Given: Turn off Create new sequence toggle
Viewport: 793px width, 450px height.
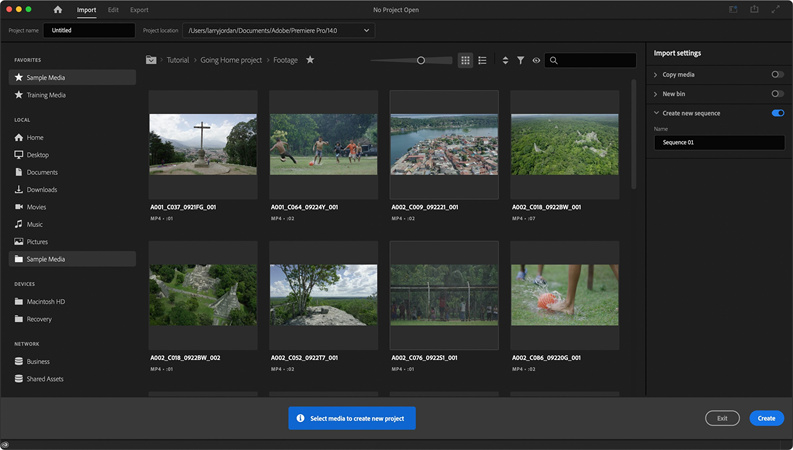Looking at the screenshot, I should 778,113.
